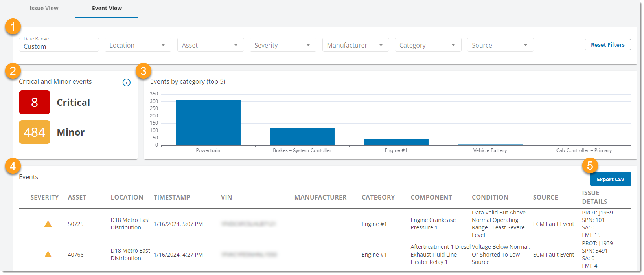The height and width of the screenshot is (275, 644).
Task: Click orange callout marker number 5
Action: (x=590, y=166)
